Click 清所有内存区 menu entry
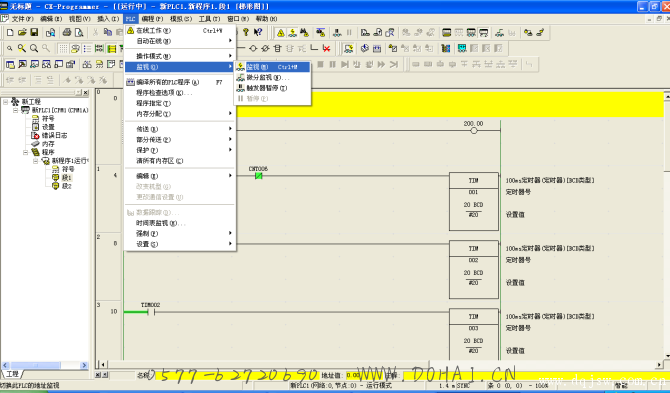The height and width of the screenshot is (393, 670). [180, 161]
